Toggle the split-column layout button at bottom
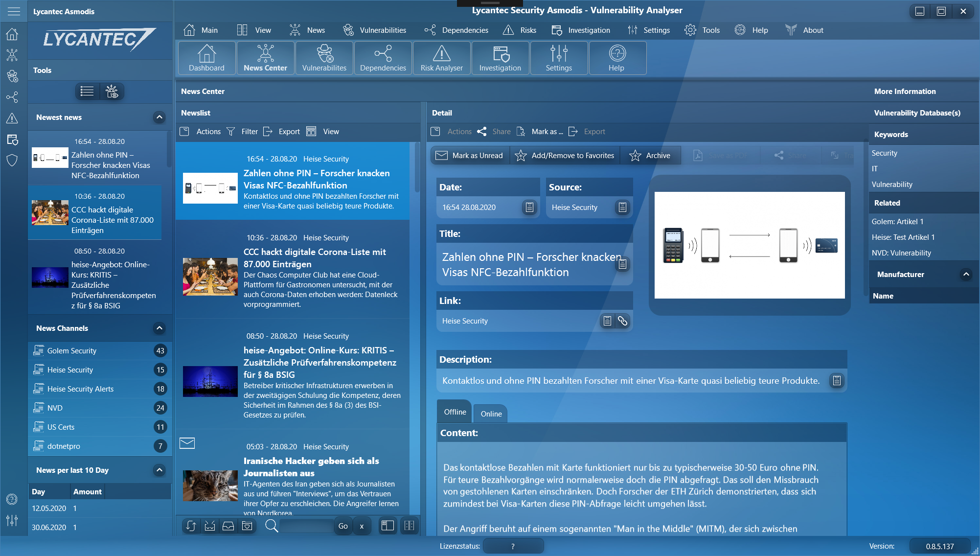 click(409, 526)
